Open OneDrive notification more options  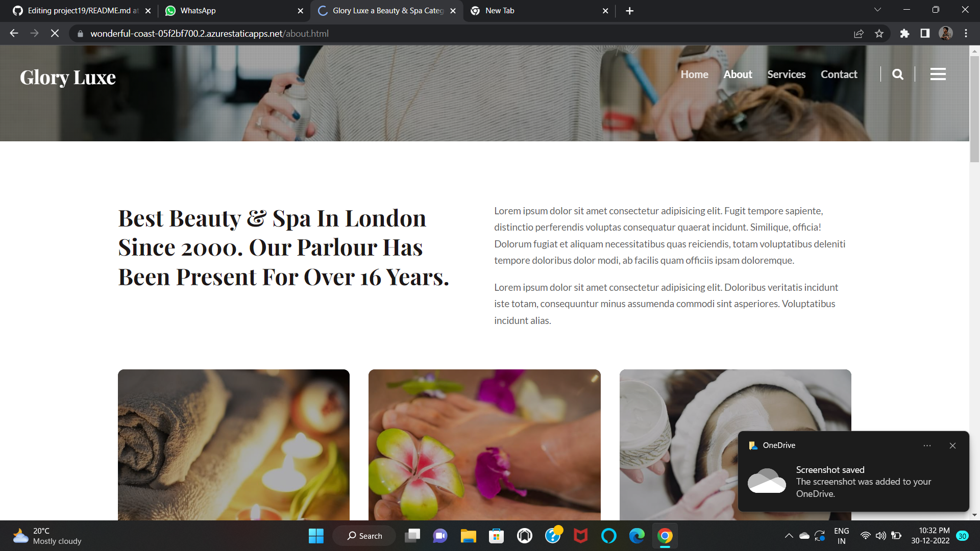927,445
